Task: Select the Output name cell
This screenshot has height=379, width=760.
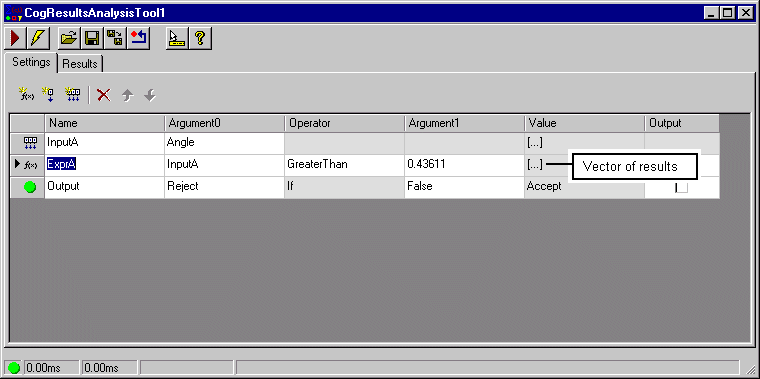Action: coord(104,187)
